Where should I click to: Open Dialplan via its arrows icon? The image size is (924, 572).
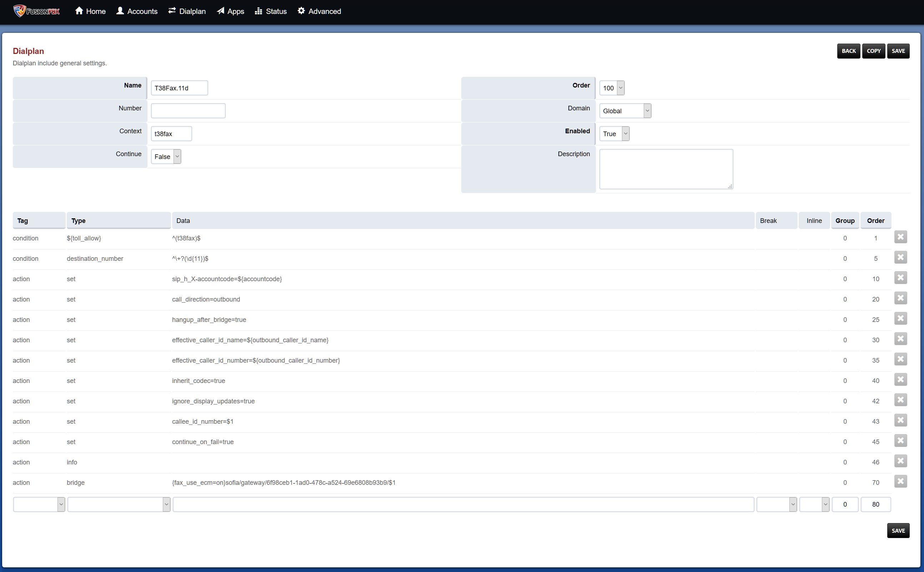172,11
